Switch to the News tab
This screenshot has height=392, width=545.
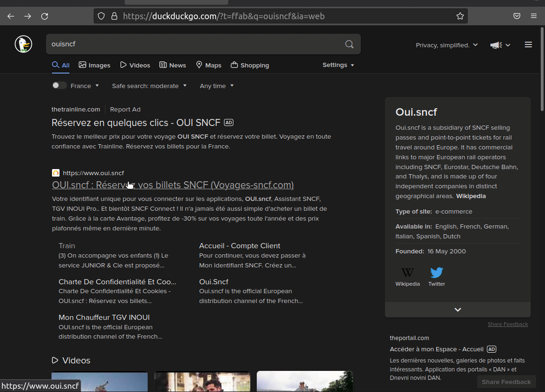173,66
